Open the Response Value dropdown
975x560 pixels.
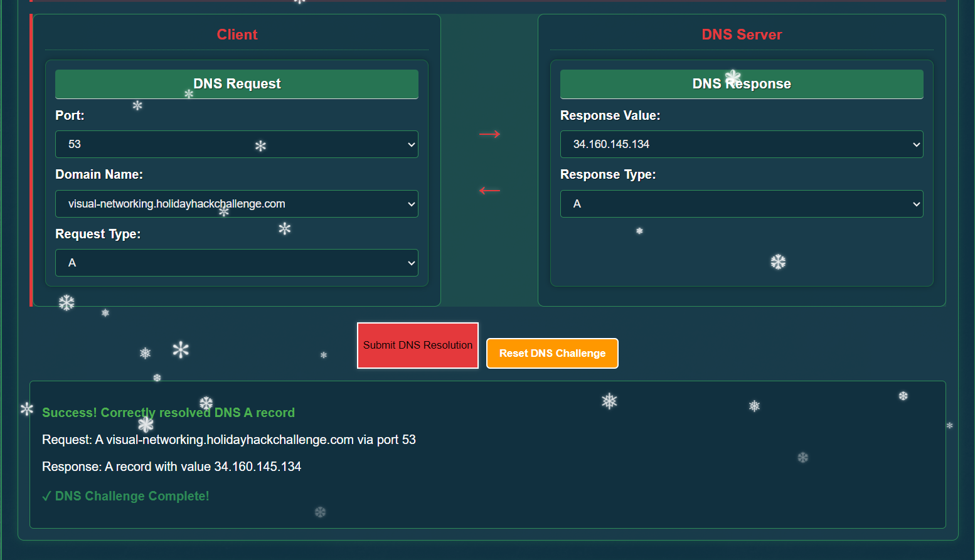coord(742,144)
